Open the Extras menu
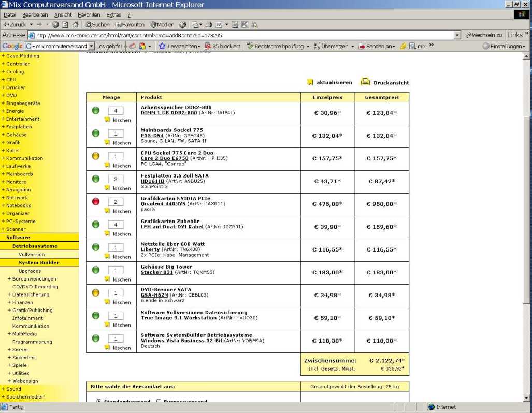Viewport: 532px width, 413px height. (113, 15)
